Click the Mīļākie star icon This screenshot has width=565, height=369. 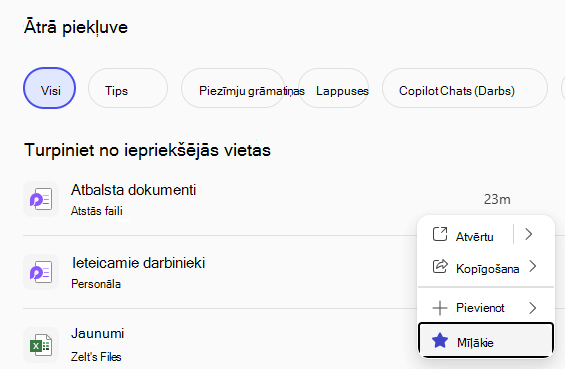[x=440, y=341]
